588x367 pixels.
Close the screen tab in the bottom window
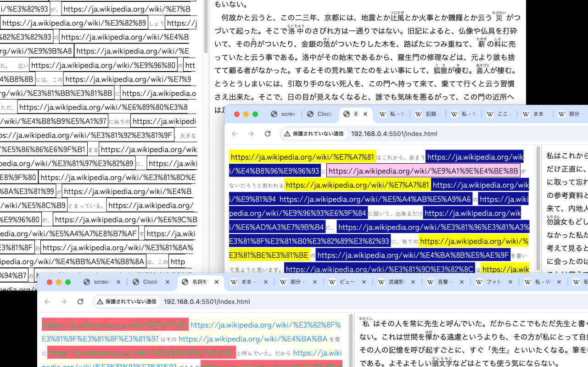118,282
